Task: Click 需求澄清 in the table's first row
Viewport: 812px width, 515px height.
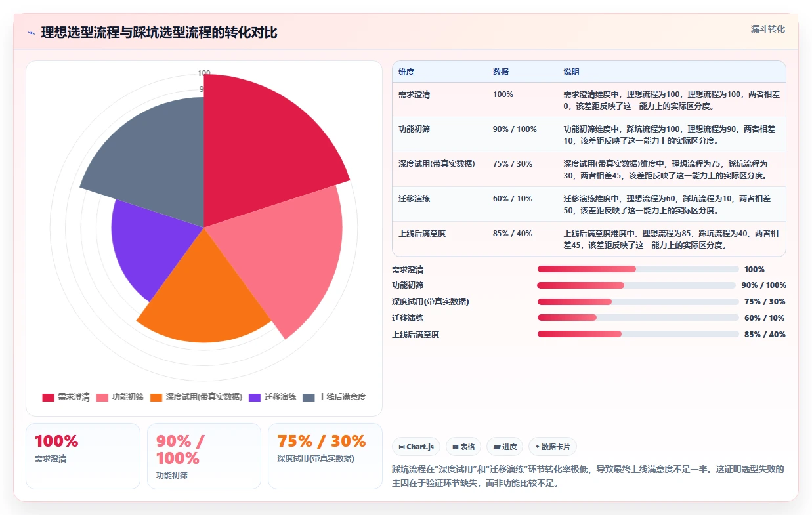Action: [414, 94]
